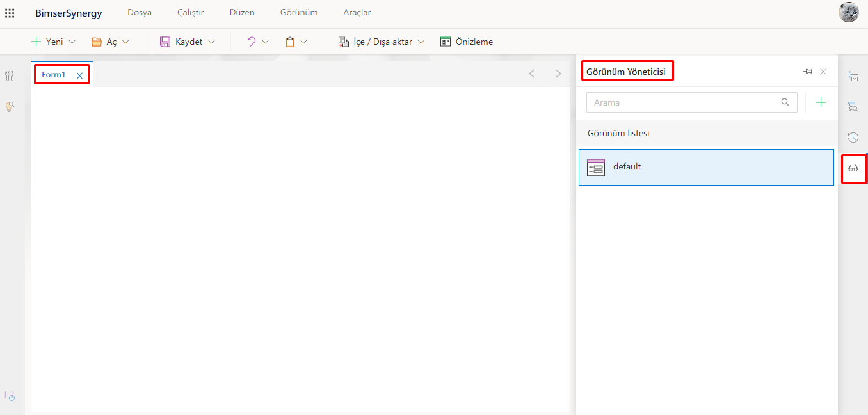The width and height of the screenshot is (868, 415).
Task: Expand the İçe / Dışa aktar dropdown
Action: 421,42
